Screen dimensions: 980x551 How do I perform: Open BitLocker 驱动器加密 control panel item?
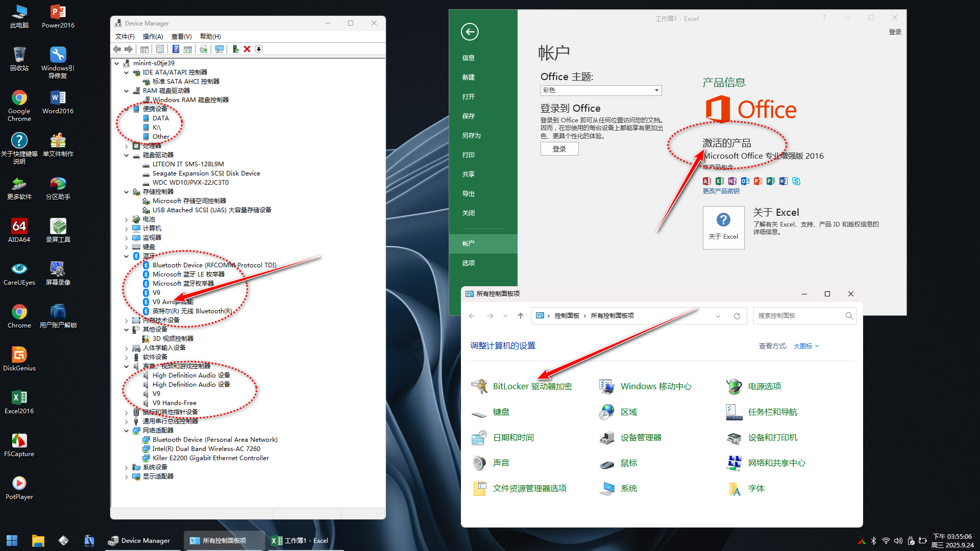(x=521, y=386)
